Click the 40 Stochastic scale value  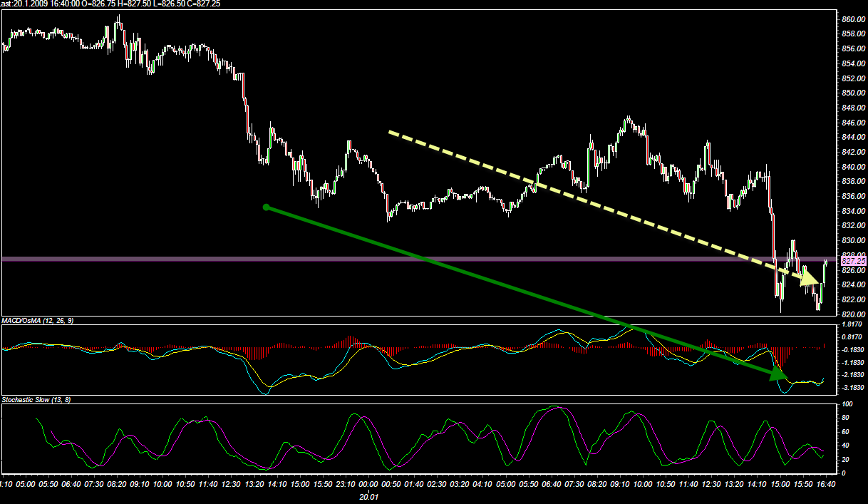[846, 445]
